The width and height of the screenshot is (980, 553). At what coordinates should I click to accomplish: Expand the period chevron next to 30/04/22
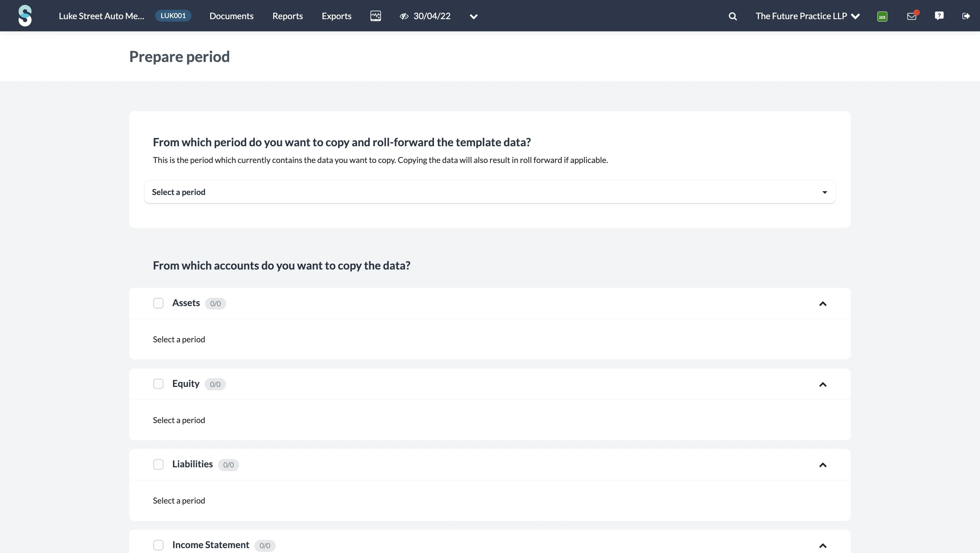coord(474,16)
